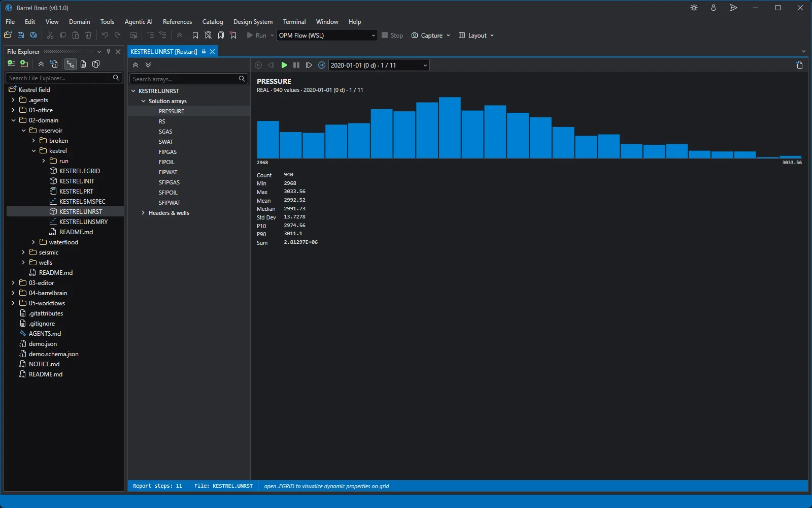Open the Domain menu
The height and width of the screenshot is (508, 812).
point(80,22)
